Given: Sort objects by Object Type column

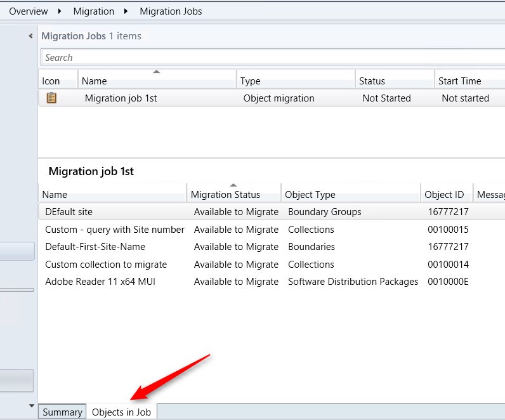Looking at the screenshot, I should (x=351, y=194).
